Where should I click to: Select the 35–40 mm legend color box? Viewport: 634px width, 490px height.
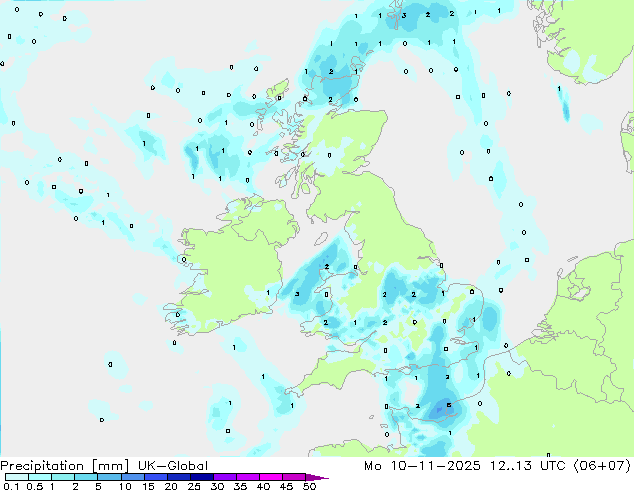[x=247, y=477]
